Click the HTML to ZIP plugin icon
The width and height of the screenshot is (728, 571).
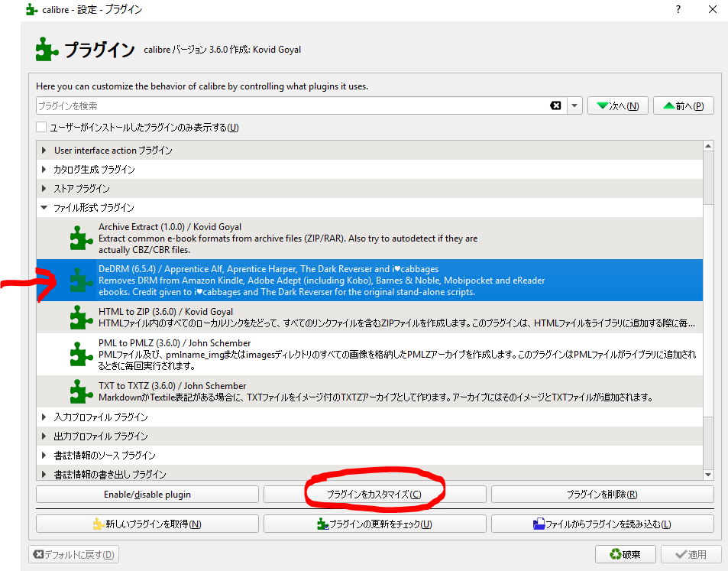point(81,317)
